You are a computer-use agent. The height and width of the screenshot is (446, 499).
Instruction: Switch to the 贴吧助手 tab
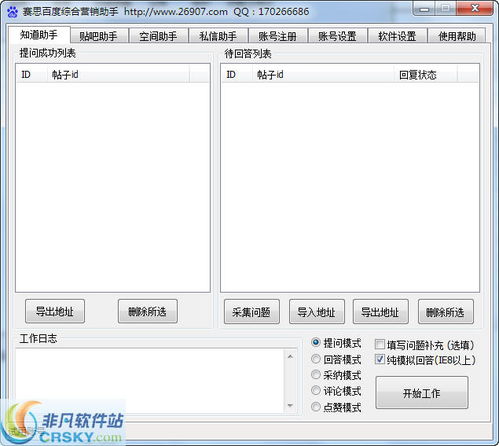[x=99, y=36]
